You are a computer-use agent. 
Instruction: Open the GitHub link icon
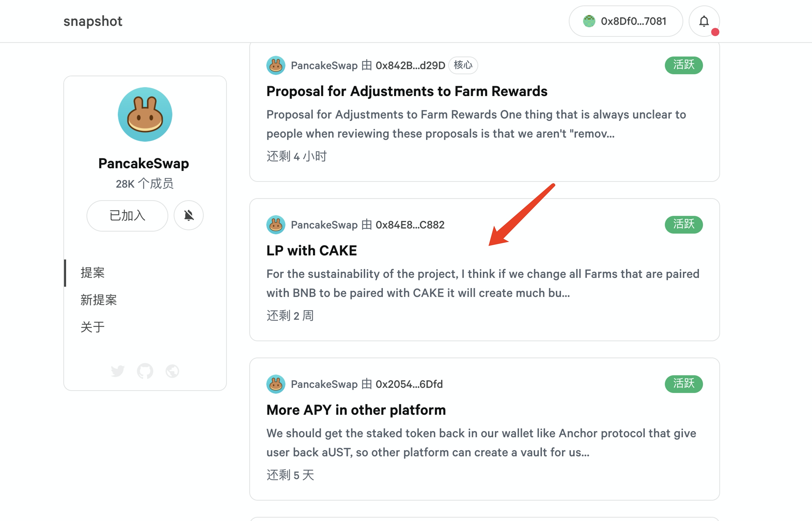pos(145,371)
